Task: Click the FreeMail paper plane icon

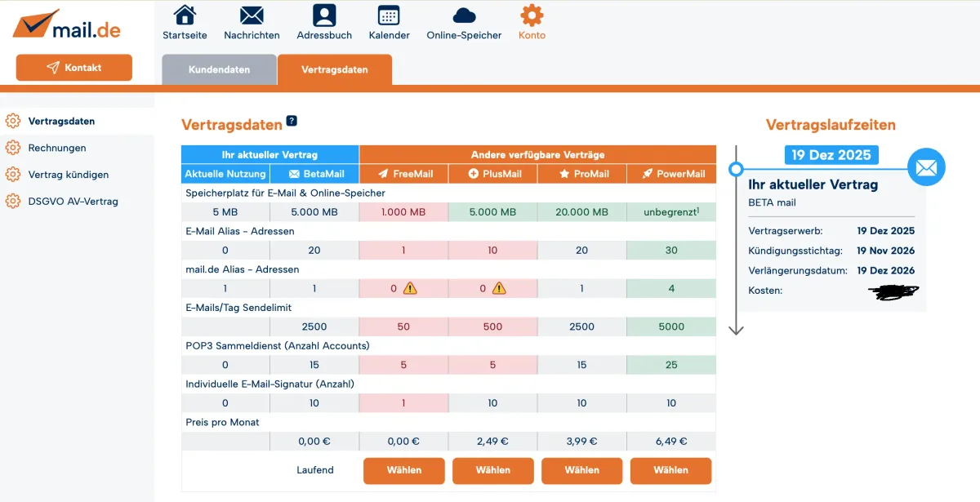Action: coord(382,174)
